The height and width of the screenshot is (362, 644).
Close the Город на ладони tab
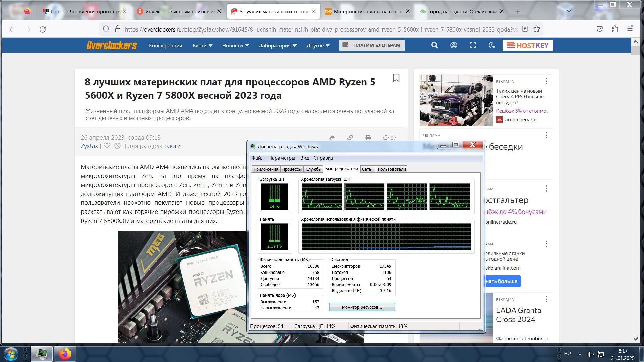pos(502,11)
